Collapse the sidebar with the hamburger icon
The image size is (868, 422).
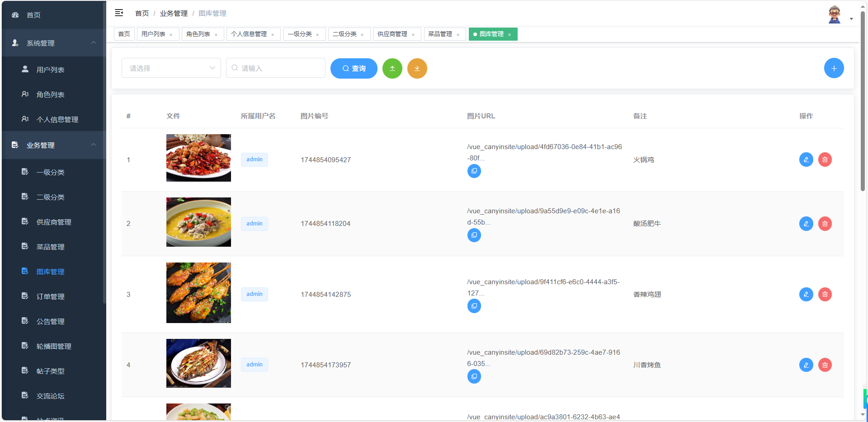(119, 13)
